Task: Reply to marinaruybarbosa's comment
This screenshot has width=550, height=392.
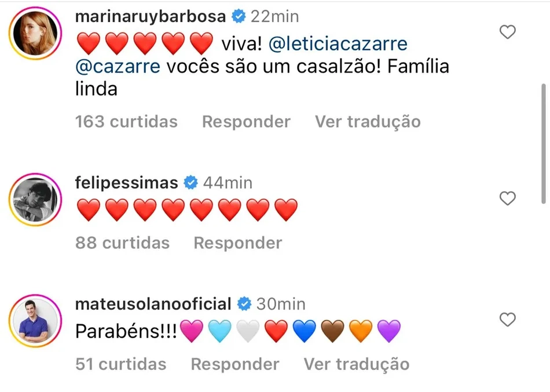Action: 246,122
